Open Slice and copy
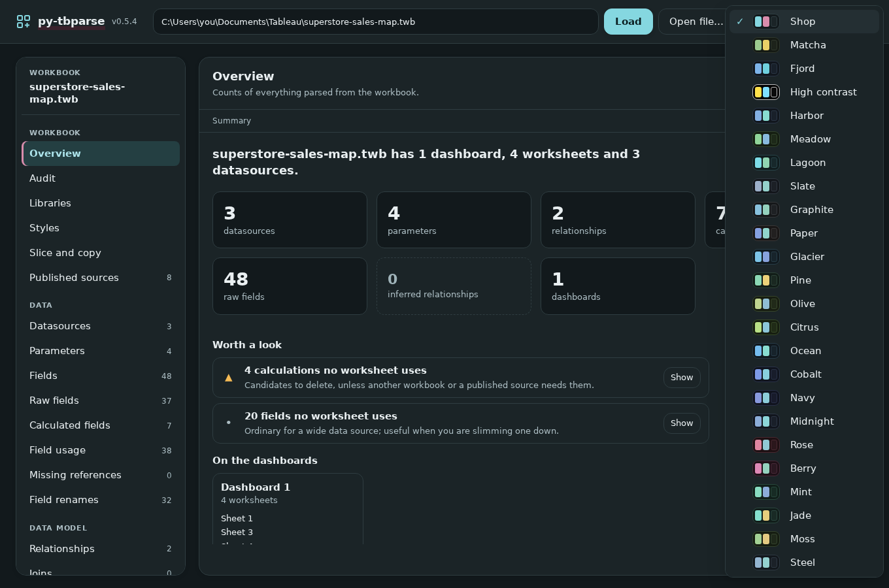 [x=101, y=253]
